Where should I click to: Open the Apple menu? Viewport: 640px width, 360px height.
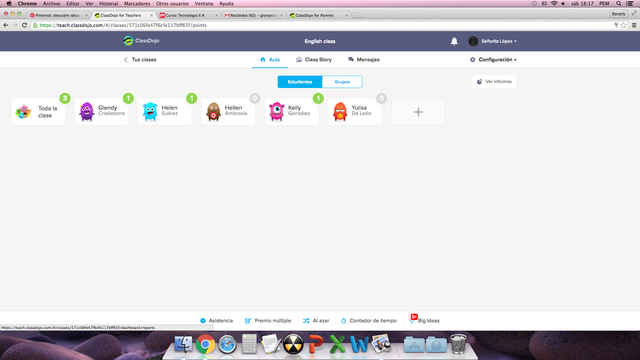point(9,3)
